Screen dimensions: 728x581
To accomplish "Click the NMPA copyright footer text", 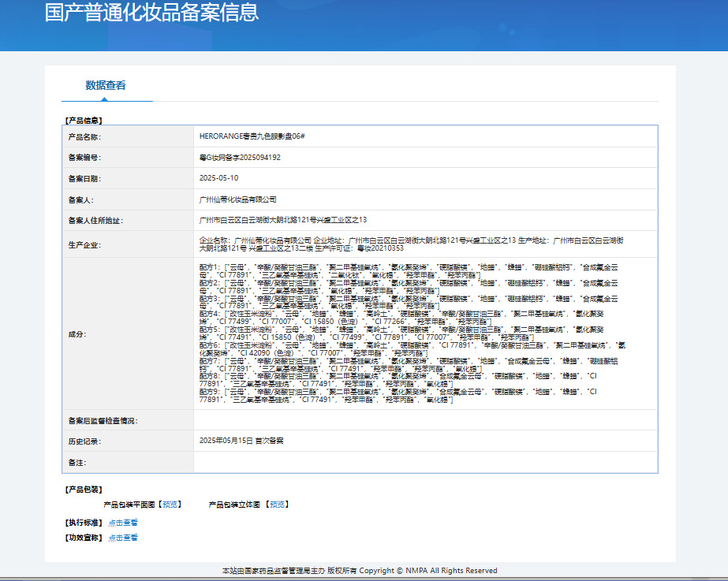I will (x=360, y=570).
